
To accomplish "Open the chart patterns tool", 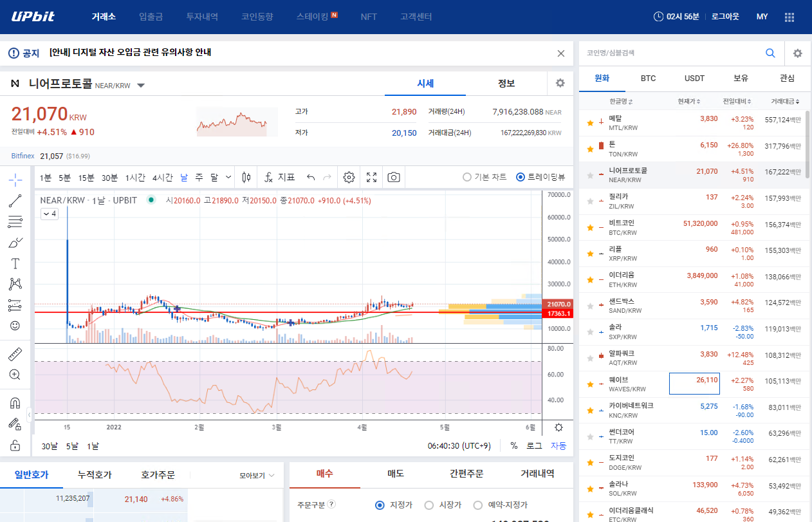I will (15, 284).
